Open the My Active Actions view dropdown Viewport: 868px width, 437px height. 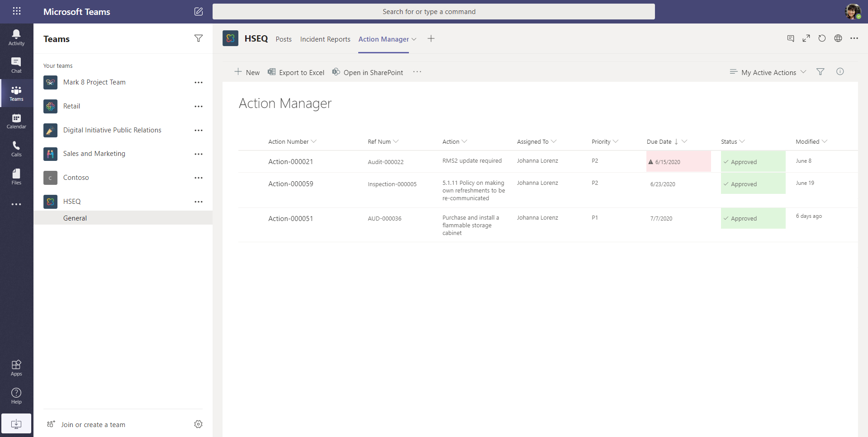pyautogui.click(x=768, y=72)
